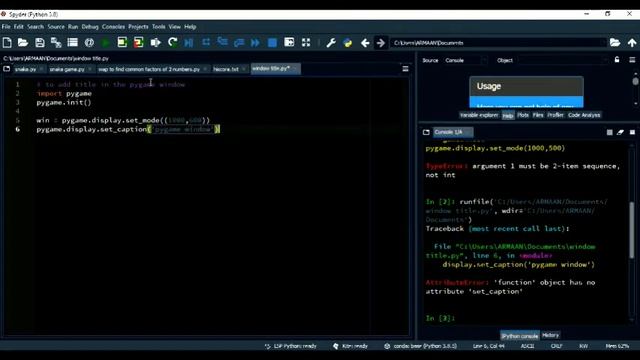Continue debug execution with double-arrow icon

click(x=256, y=42)
